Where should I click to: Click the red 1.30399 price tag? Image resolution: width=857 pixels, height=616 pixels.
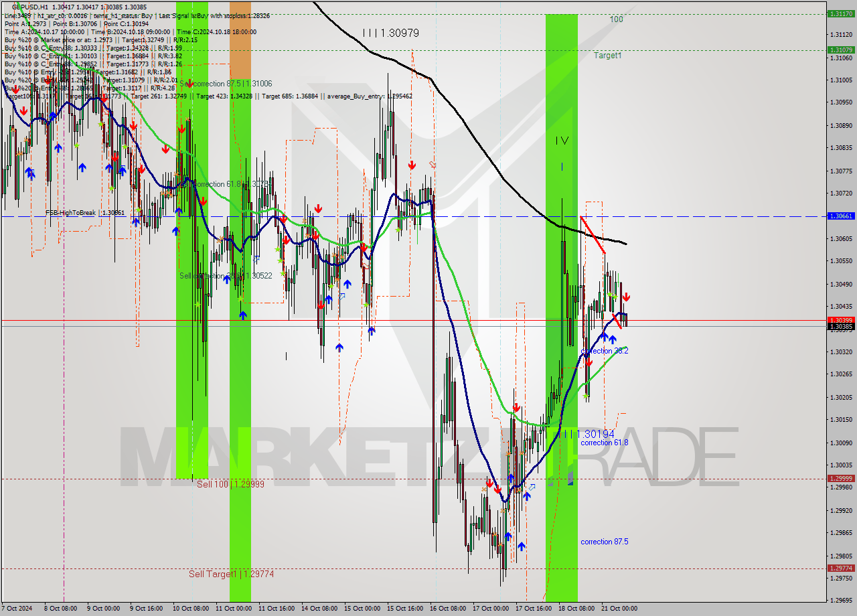tap(840, 321)
